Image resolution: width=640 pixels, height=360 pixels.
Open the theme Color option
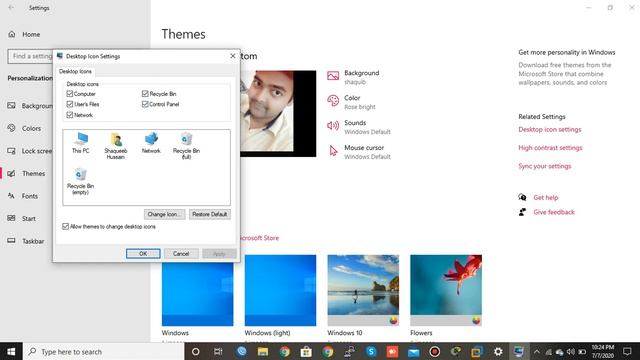point(351,102)
